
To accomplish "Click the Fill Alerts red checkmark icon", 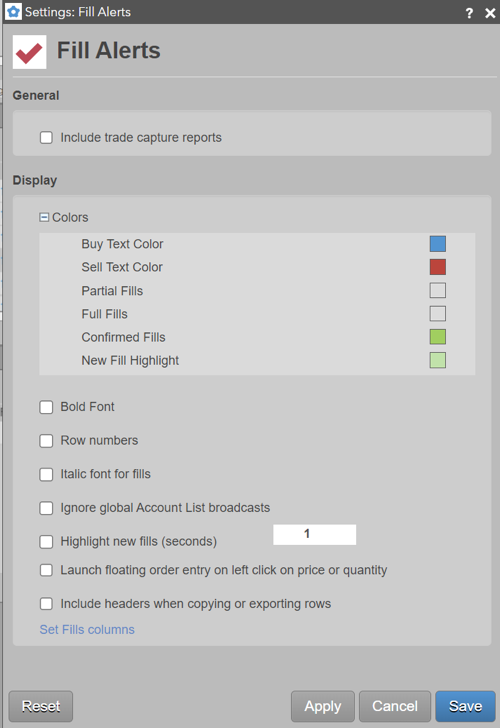I will 29,52.
